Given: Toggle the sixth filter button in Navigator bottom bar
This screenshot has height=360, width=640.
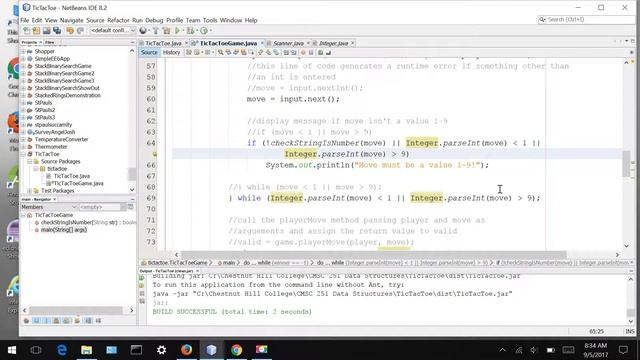Looking at the screenshot, I should (77, 321).
